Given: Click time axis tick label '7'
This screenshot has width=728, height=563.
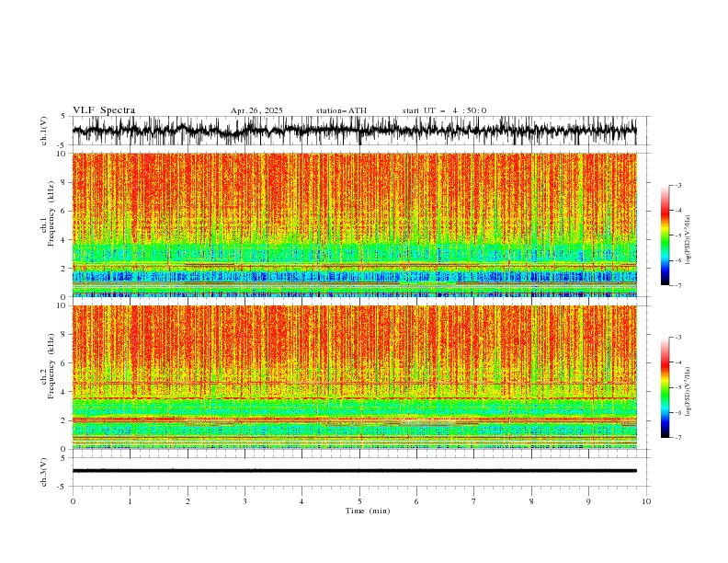Looking at the screenshot, I should (474, 501).
